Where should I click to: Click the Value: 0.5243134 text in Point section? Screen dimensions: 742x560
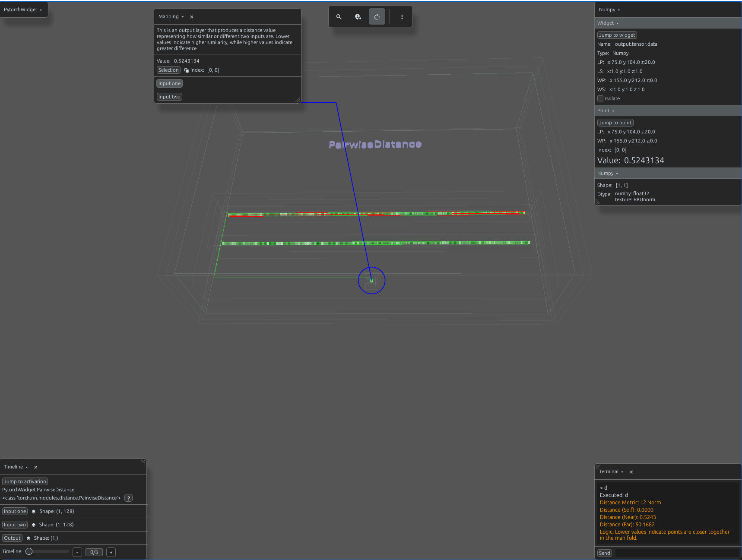click(631, 161)
